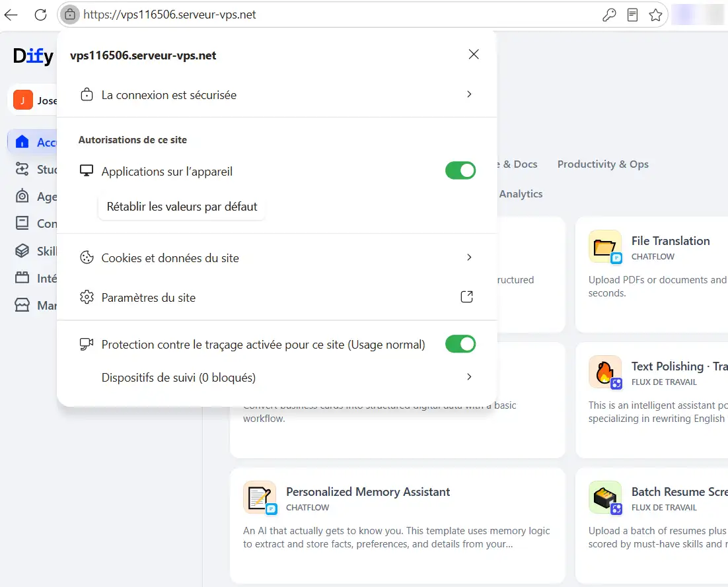Select the Analytics category tab
Image resolution: width=728 pixels, height=587 pixels.
tap(521, 194)
